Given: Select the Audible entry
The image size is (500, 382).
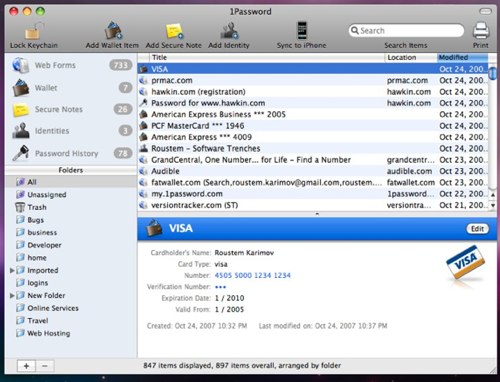Looking at the screenshot, I should point(313,171).
